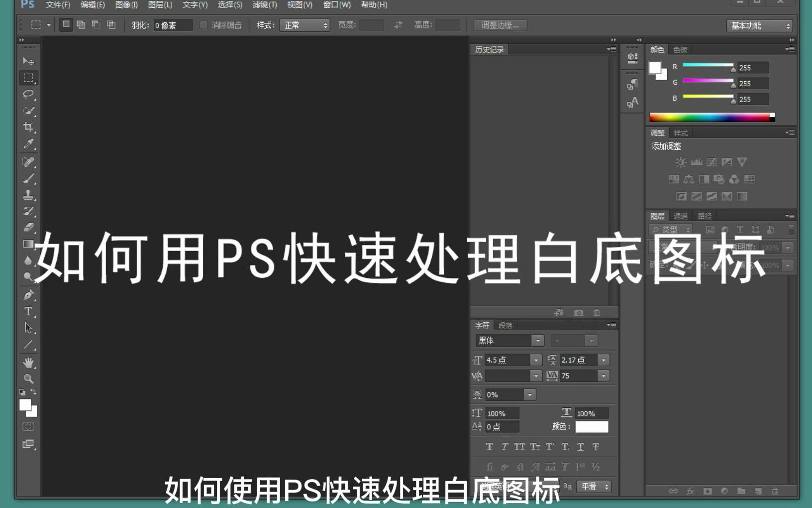Image resolution: width=812 pixels, height=508 pixels.
Task: Select the Clone Stamp tool
Action: click(28, 195)
